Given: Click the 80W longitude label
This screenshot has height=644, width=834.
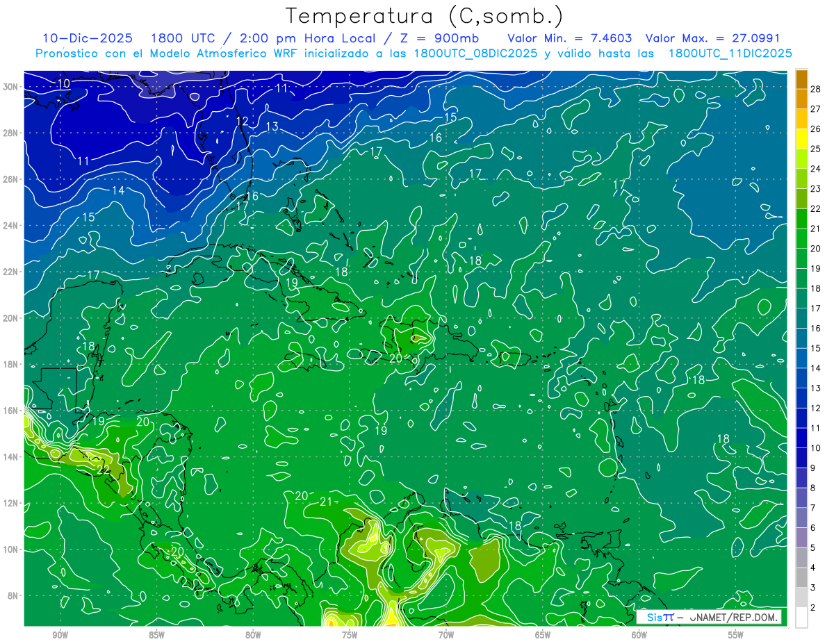Looking at the screenshot, I should point(253,636).
